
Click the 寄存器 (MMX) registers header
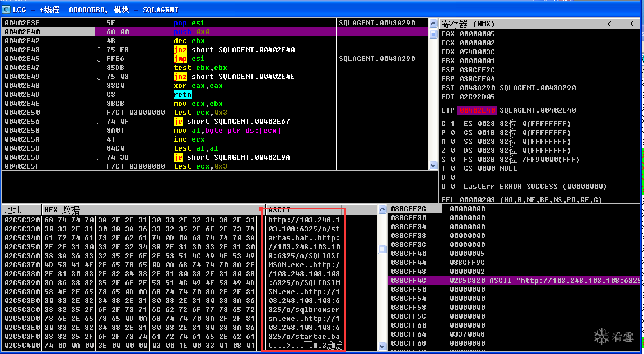click(x=468, y=24)
